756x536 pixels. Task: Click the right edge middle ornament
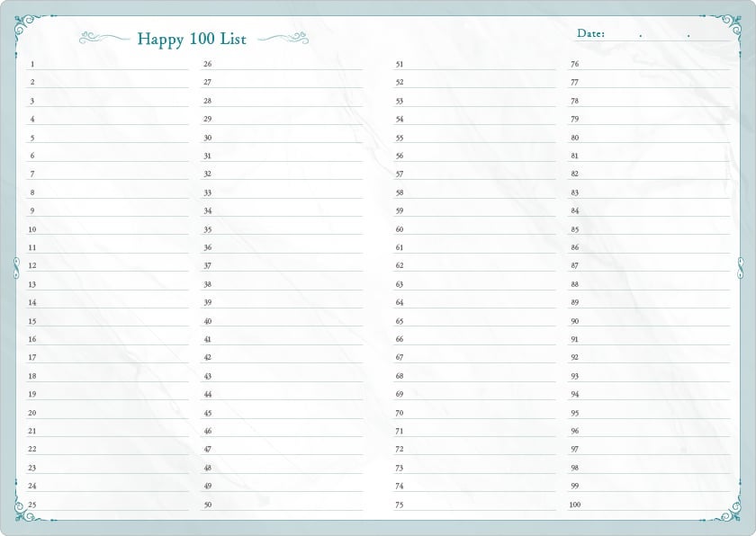[x=740, y=267]
